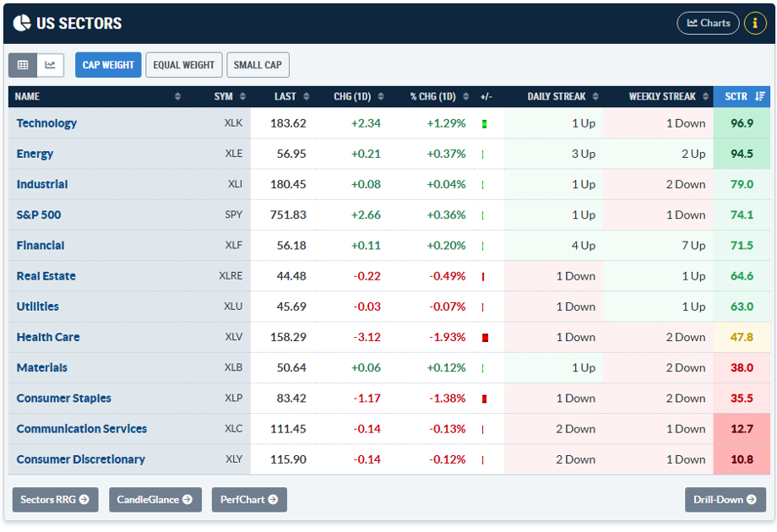Sort by Name column arrows
Image resolution: width=777 pixels, height=532 pixels.
click(x=177, y=96)
